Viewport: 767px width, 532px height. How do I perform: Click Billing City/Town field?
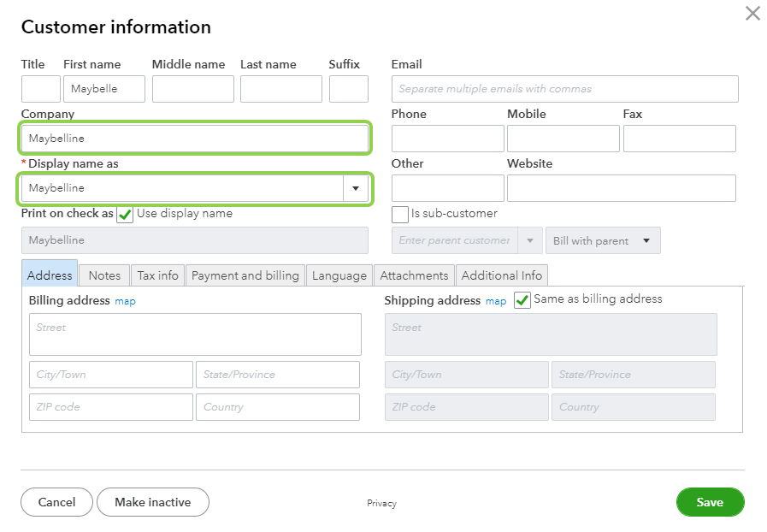coord(111,375)
